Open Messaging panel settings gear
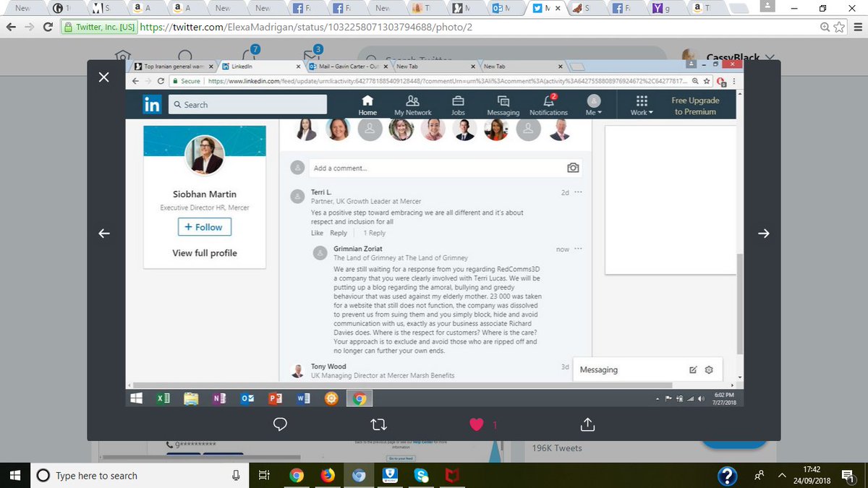Viewport: 868px width, 488px height. (x=709, y=369)
